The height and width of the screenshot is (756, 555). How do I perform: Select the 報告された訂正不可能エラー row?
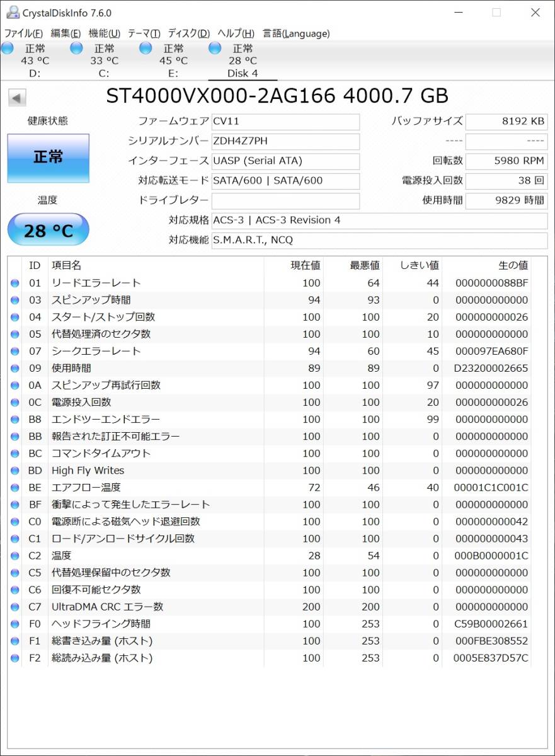coord(269,437)
